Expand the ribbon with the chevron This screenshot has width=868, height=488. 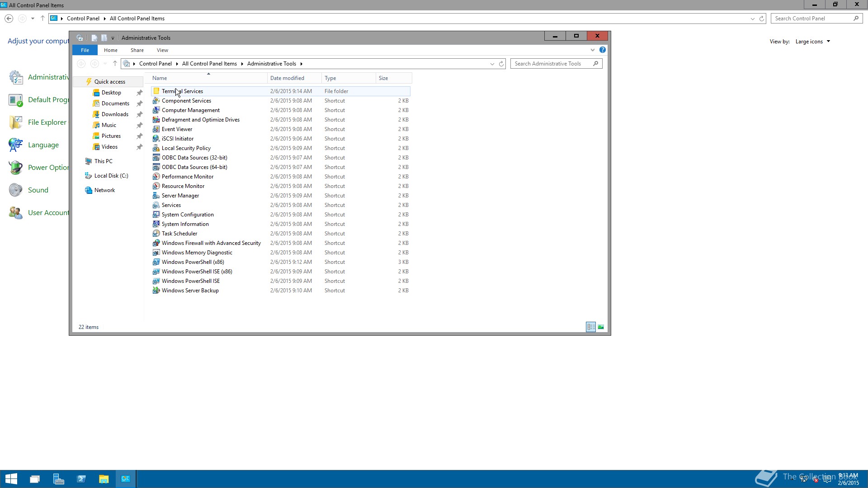pyautogui.click(x=593, y=50)
